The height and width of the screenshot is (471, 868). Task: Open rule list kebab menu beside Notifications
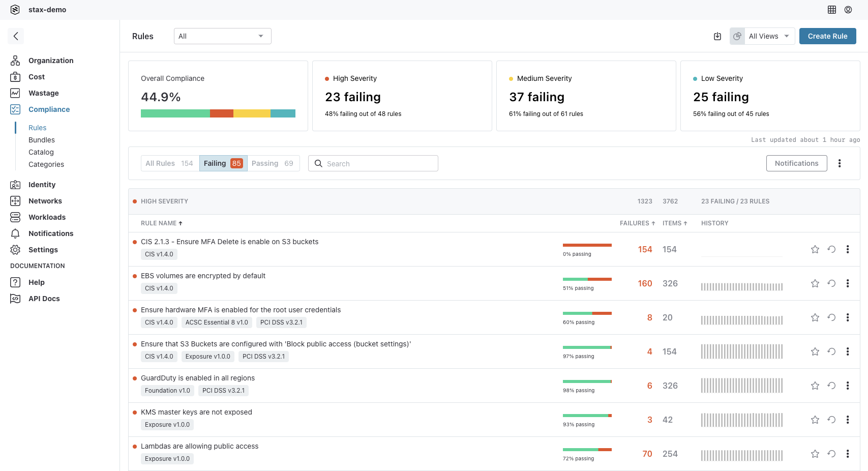coord(840,163)
